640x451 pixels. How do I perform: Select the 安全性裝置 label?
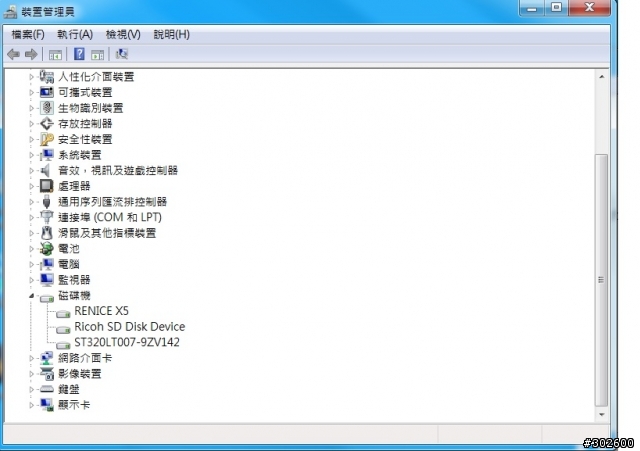[85, 139]
